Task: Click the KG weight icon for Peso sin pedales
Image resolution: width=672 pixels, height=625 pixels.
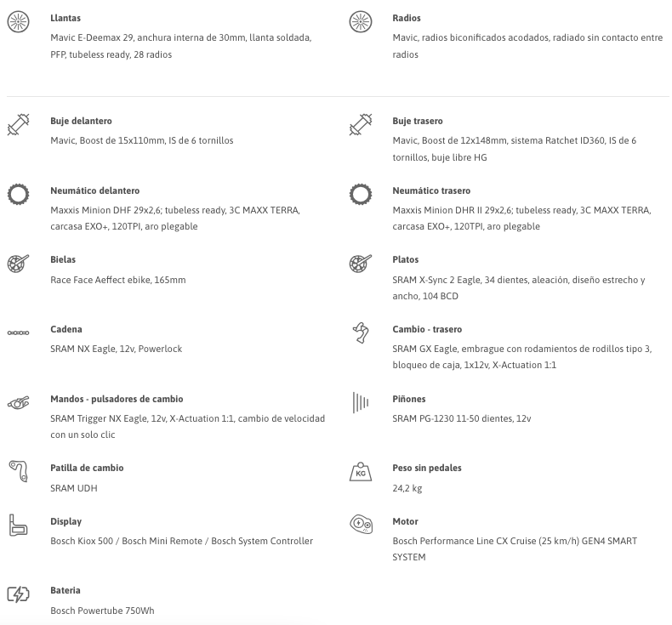Action: click(361, 471)
